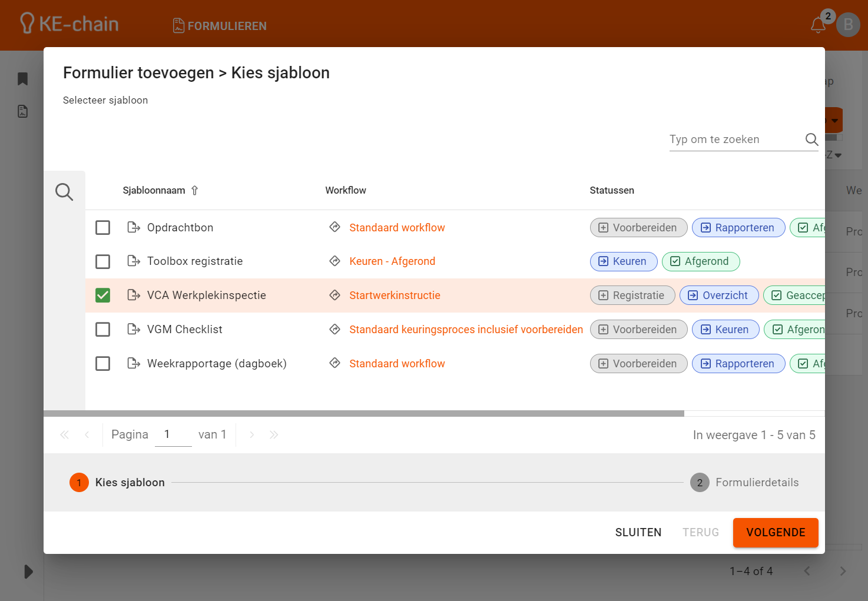Click the SLUITEN button

638,533
